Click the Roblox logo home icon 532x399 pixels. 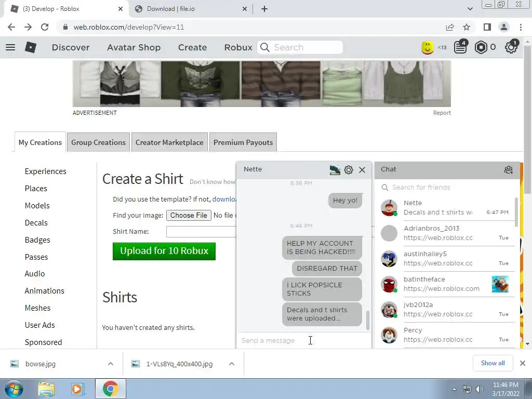(x=31, y=47)
